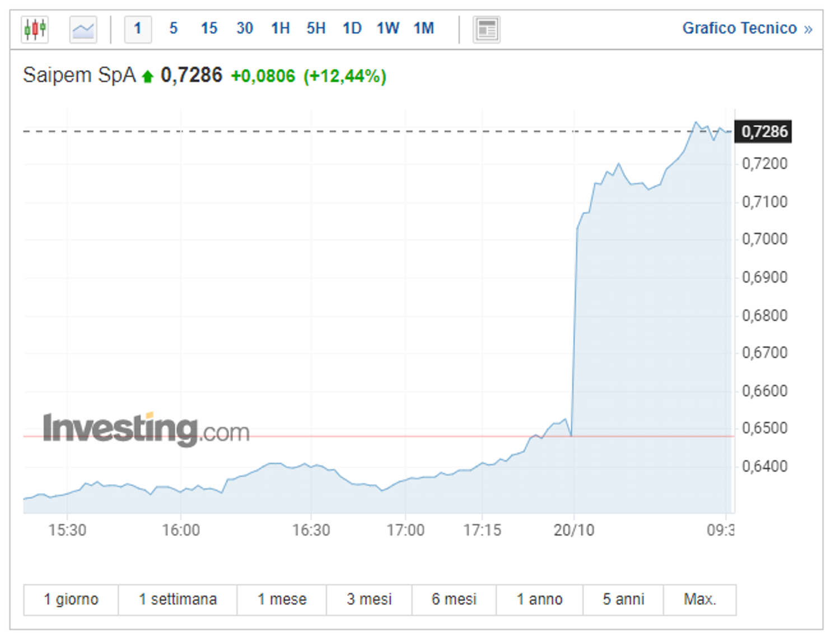Click the 16:00 time label
This screenshot has height=640, width=840.
tap(181, 530)
